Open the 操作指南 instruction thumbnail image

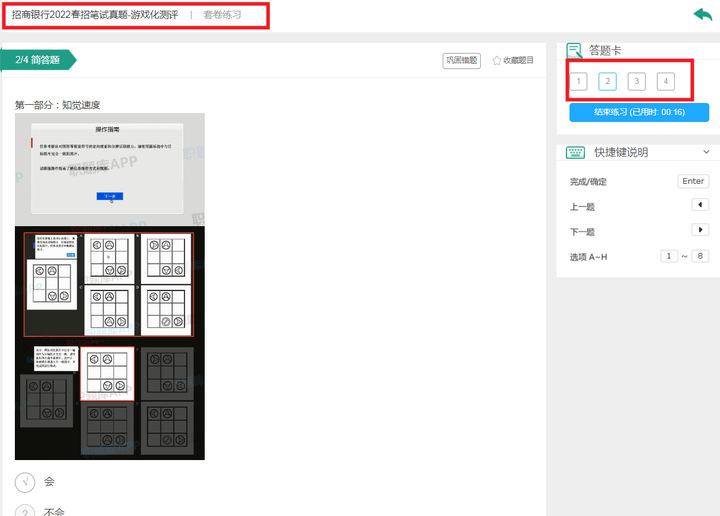pos(110,169)
